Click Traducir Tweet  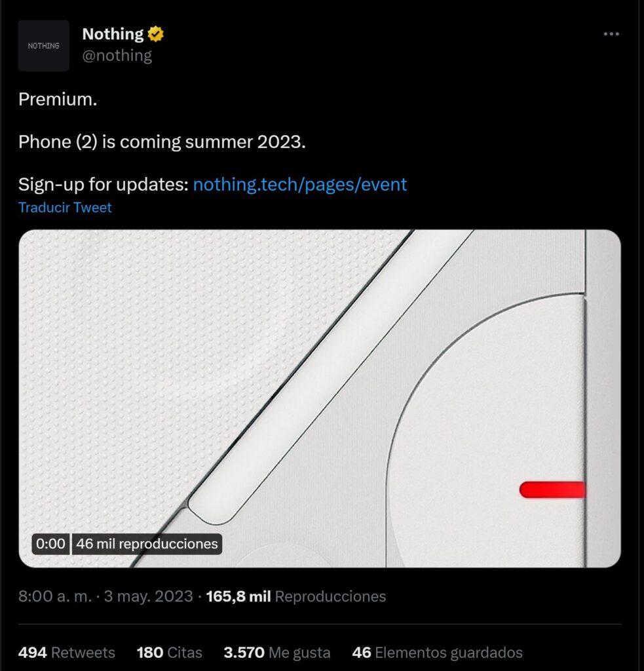pos(65,208)
